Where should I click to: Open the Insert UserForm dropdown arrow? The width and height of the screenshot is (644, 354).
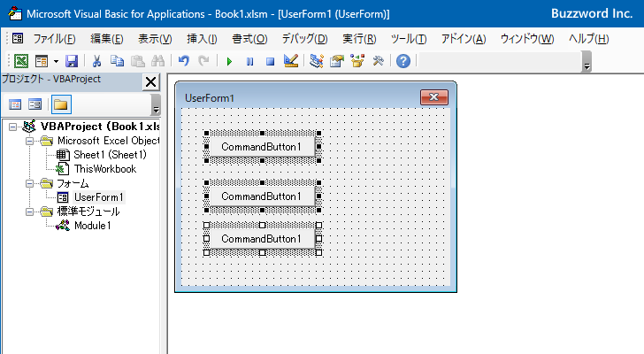(x=56, y=62)
